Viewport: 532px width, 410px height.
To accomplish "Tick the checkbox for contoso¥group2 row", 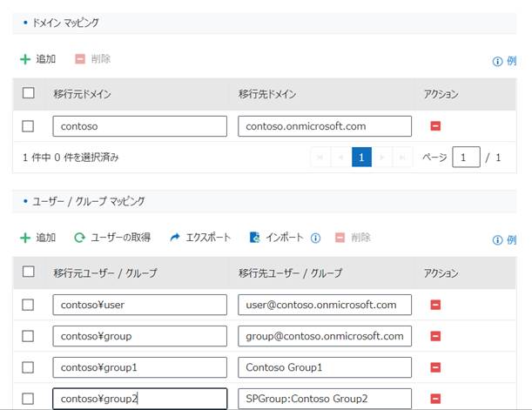I will click(x=28, y=399).
